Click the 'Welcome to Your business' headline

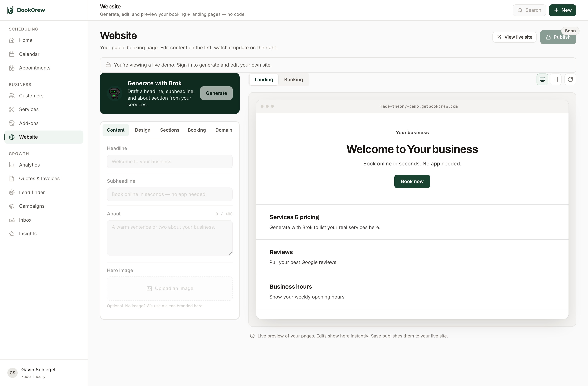click(x=412, y=149)
